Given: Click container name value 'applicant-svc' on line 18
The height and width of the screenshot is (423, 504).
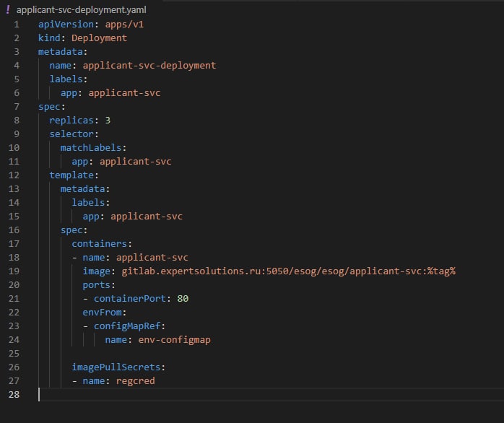Looking at the screenshot, I should click(x=152, y=258).
